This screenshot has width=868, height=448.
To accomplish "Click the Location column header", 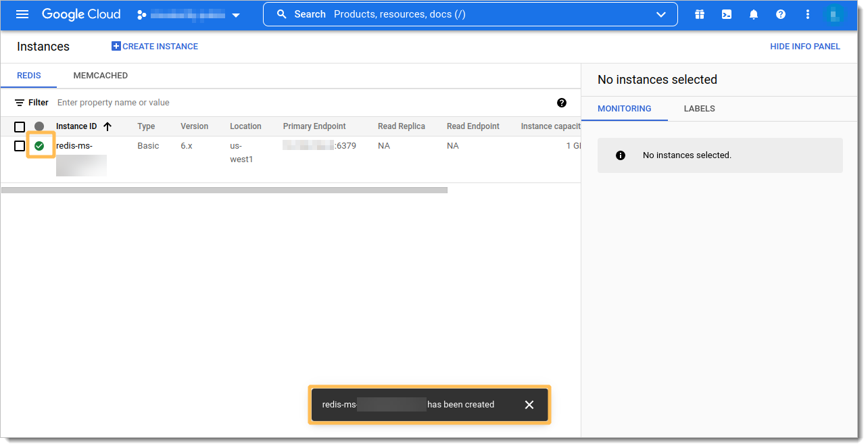I will pyautogui.click(x=245, y=126).
